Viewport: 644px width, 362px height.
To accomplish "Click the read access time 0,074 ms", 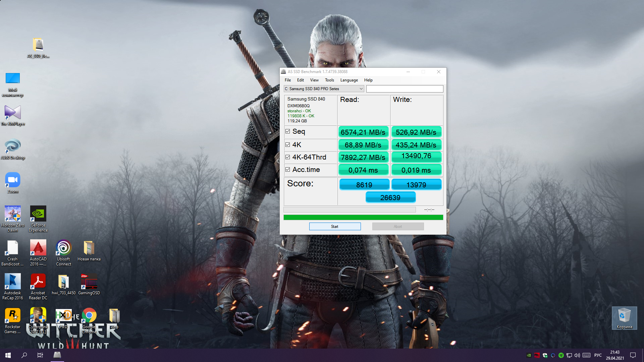I will coord(363,170).
